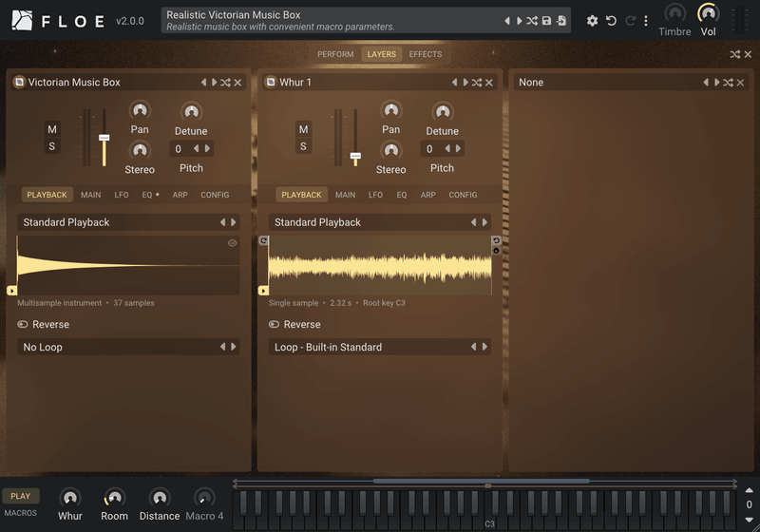The height and width of the screenshot is (532, 760).
Task: Load previous preset in top bar
Action: click(x=507, y=21)
